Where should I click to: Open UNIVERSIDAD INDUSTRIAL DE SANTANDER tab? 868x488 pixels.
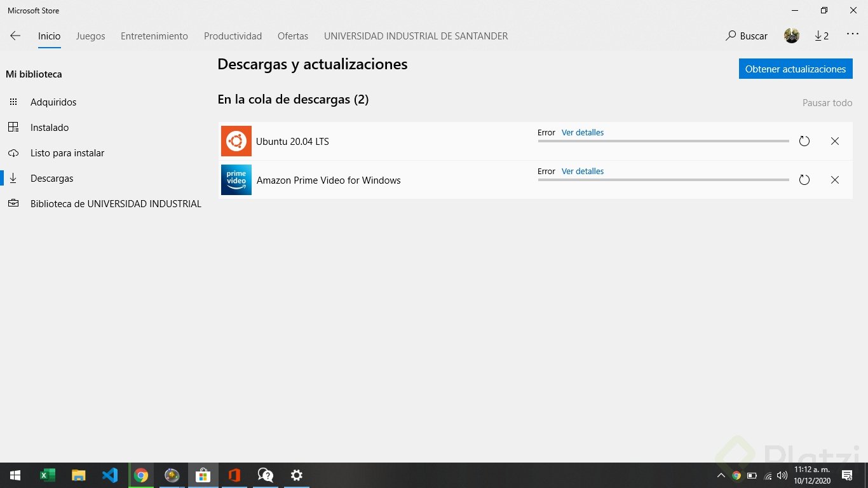(416, 36)
